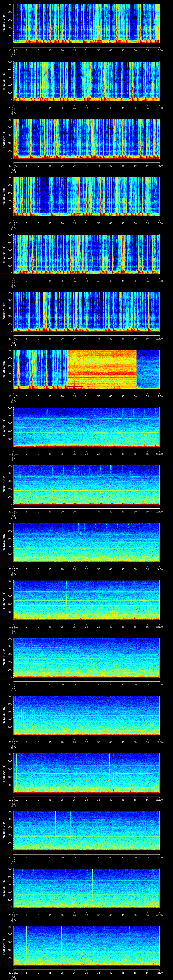Click the 18:00 end time label

(160, 223)
